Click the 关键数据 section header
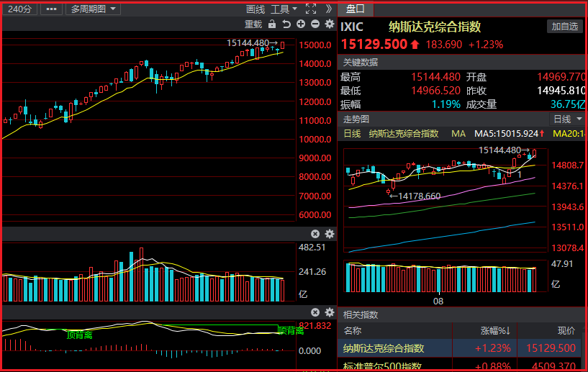 point(361,63)
